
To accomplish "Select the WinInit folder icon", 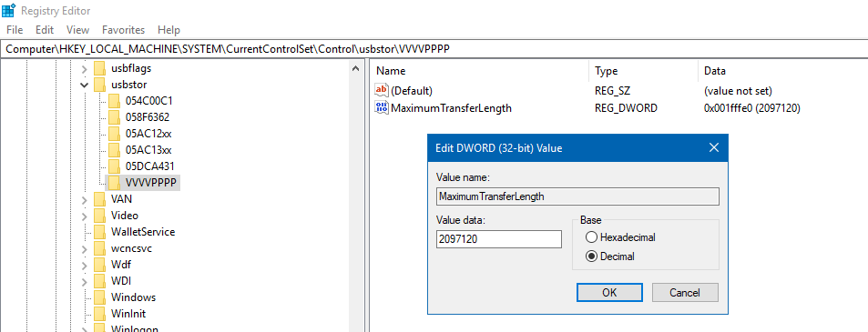I will (x=99, y=313).
